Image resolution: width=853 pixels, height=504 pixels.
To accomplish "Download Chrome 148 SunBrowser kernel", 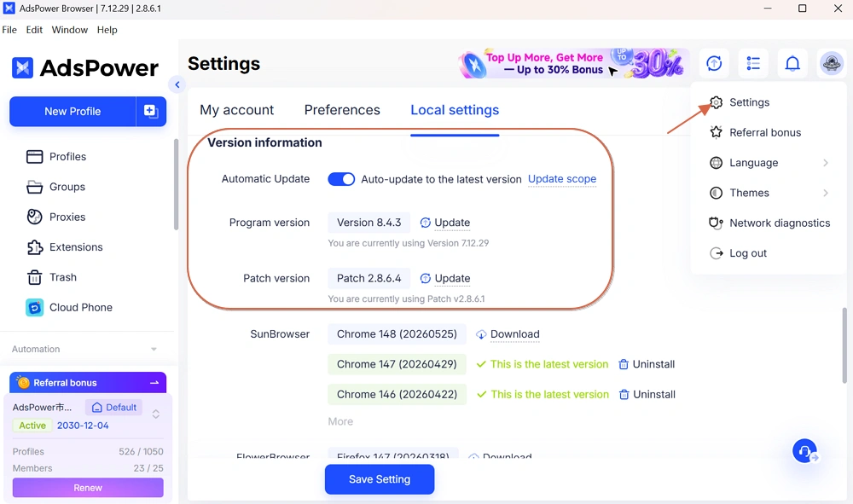I will (x=508, y=333).
